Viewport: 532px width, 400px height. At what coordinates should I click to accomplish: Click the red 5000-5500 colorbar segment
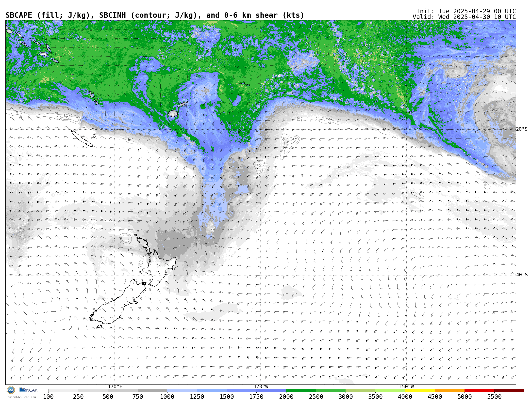479,391
